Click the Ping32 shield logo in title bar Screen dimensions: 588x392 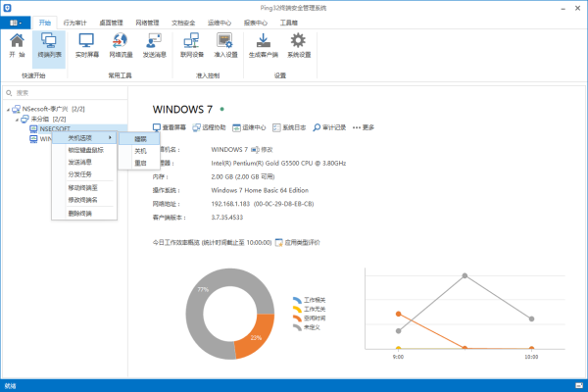point(7,8)
